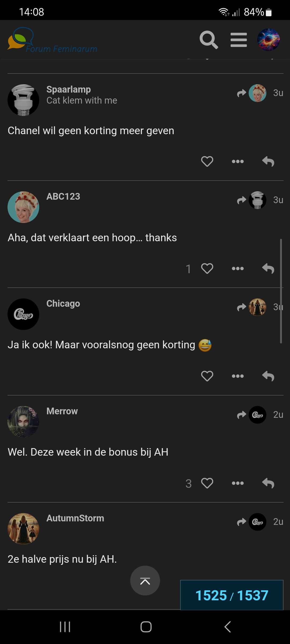Show replied-to post next to Spaarlamp's timestamp
This screenshot has width=290, height=644.
[252, 93]
